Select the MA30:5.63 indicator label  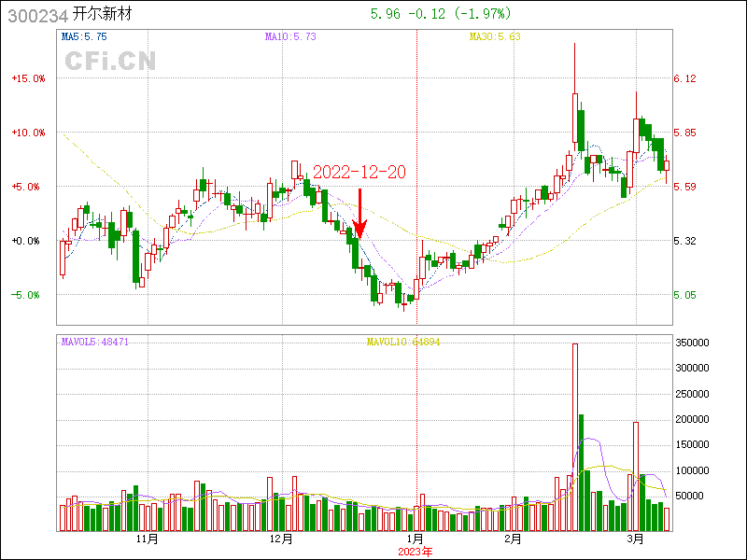pos(494,37)
